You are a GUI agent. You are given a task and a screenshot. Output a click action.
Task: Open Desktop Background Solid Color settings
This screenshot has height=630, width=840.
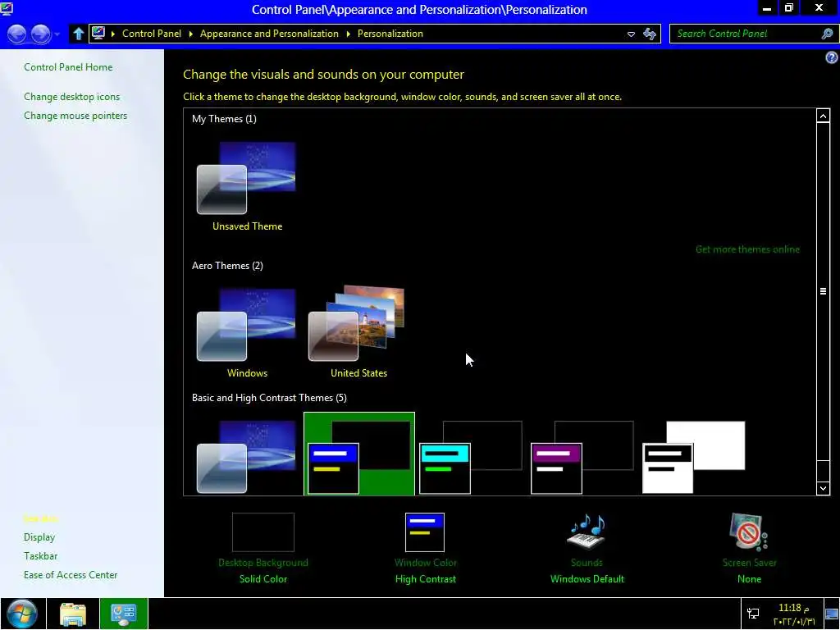[x=263, y=548]
